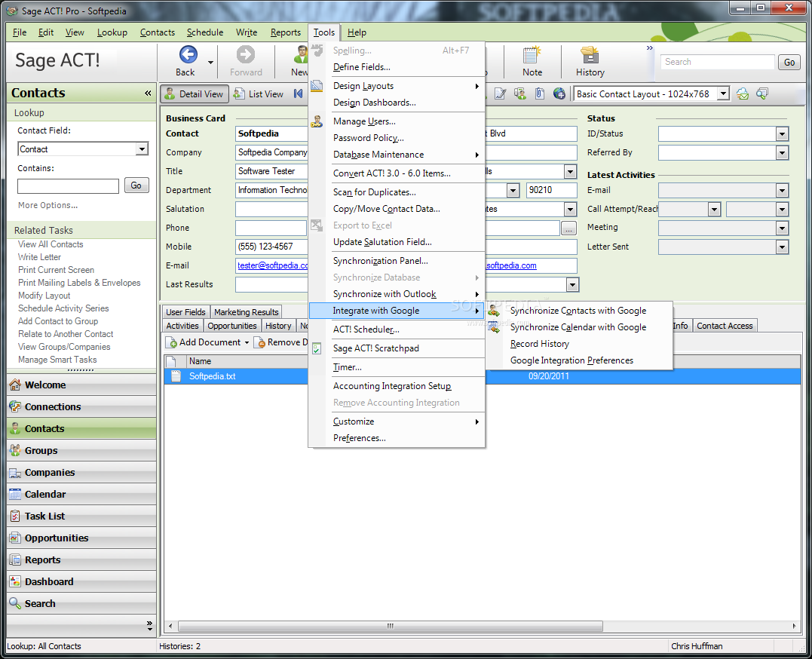
Task: Click the Manage Users icon in menu
Action: (317, 121)
